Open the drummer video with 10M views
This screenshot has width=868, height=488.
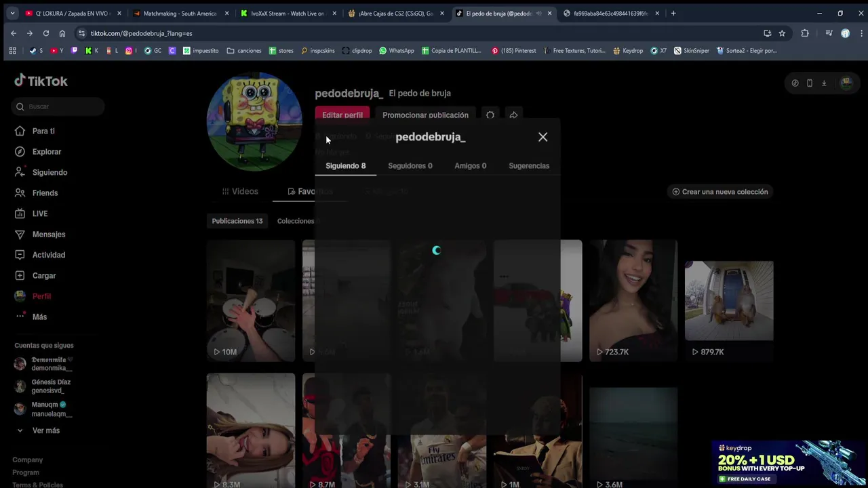[x=251, y=301]
